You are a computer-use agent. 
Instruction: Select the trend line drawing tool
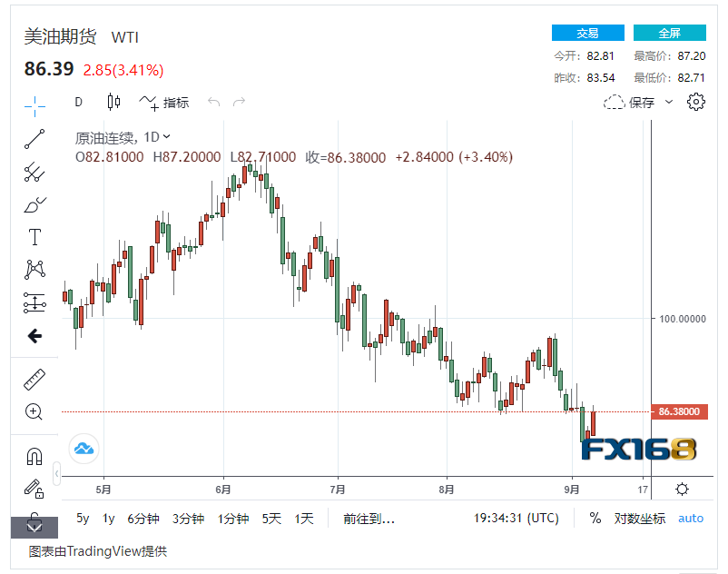(34, 139)
